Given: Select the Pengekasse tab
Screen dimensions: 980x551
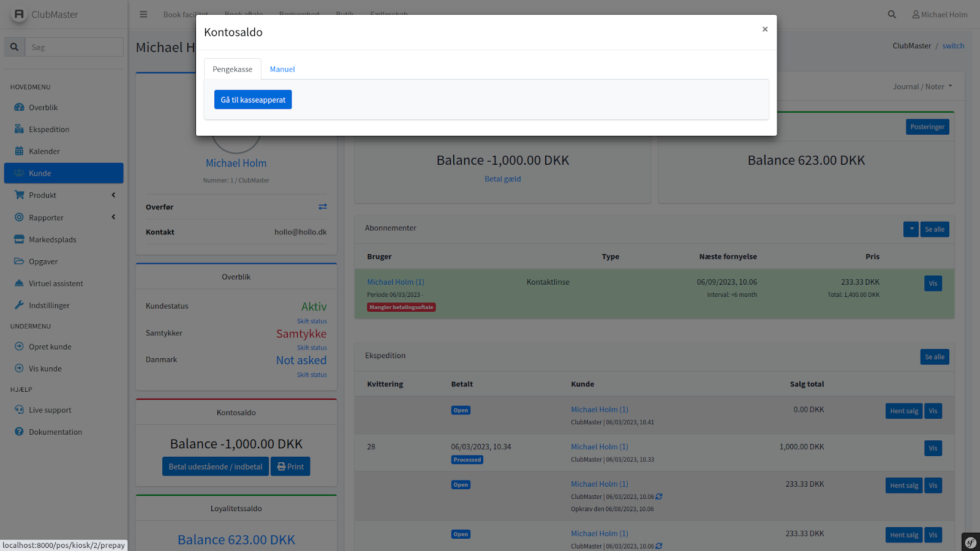Looking at the screenshot, I should click(232, 69).
